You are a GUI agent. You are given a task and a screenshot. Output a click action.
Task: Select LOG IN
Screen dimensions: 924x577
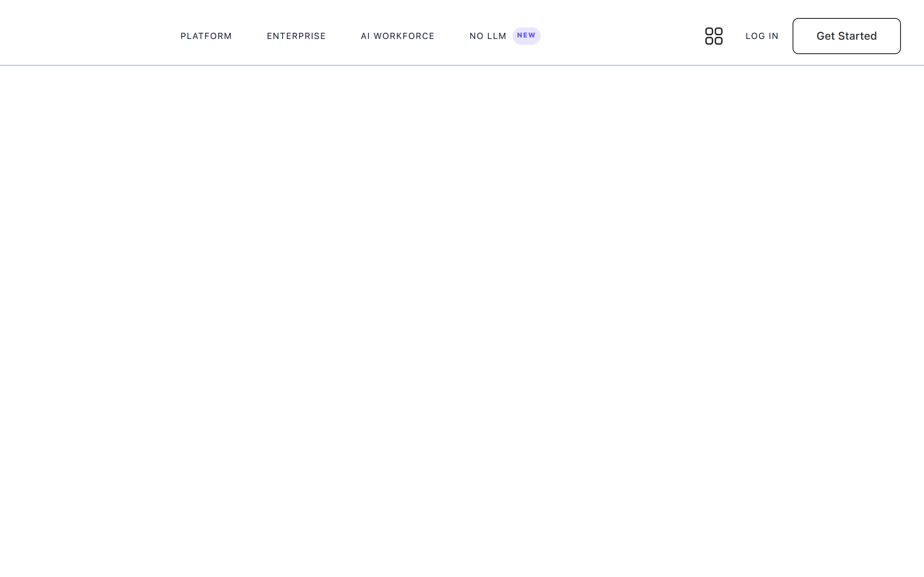[762, 36]
